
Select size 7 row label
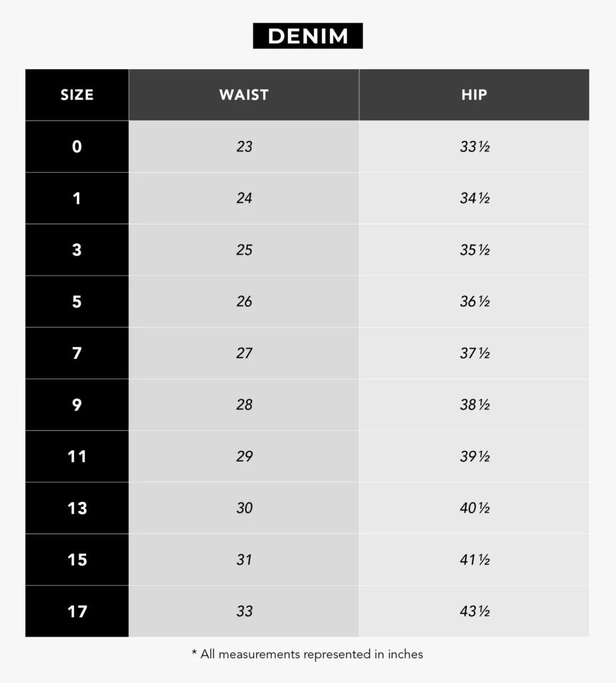[x=77, y=353]
